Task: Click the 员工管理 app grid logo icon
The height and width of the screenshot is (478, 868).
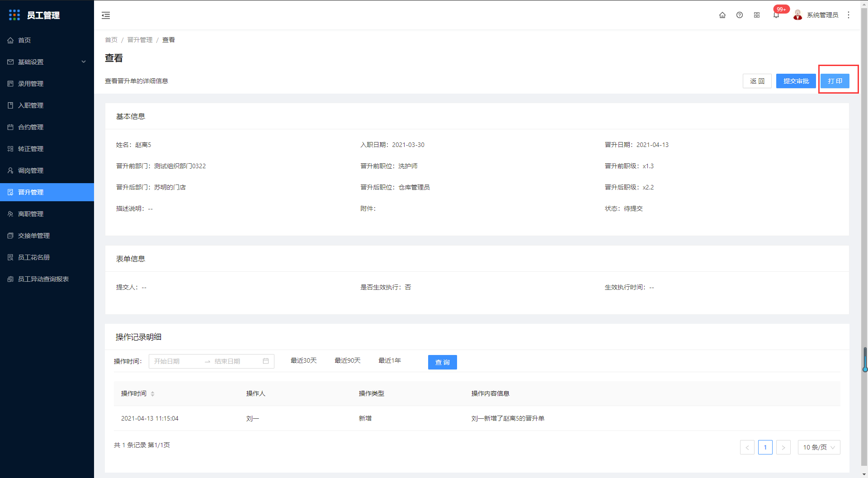Action: click(x=14, y=15)
